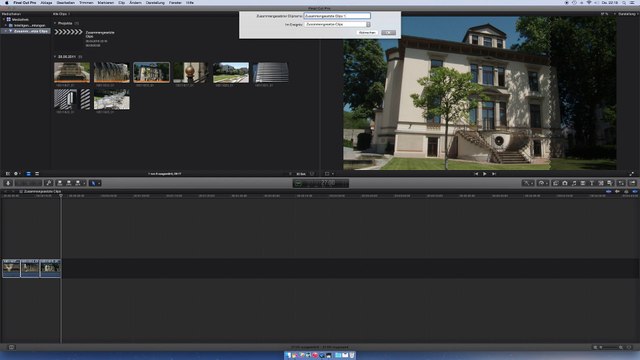Click the append clip edit button

point(78,183)
